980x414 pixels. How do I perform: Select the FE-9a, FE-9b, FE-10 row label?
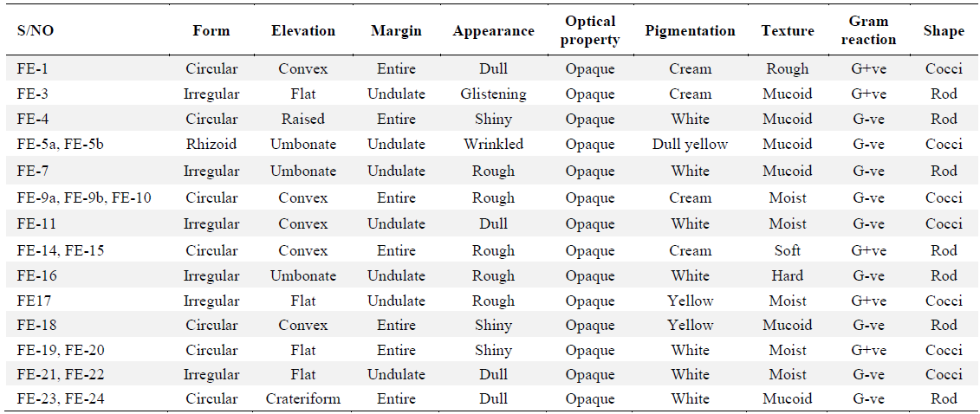(84, 197)
